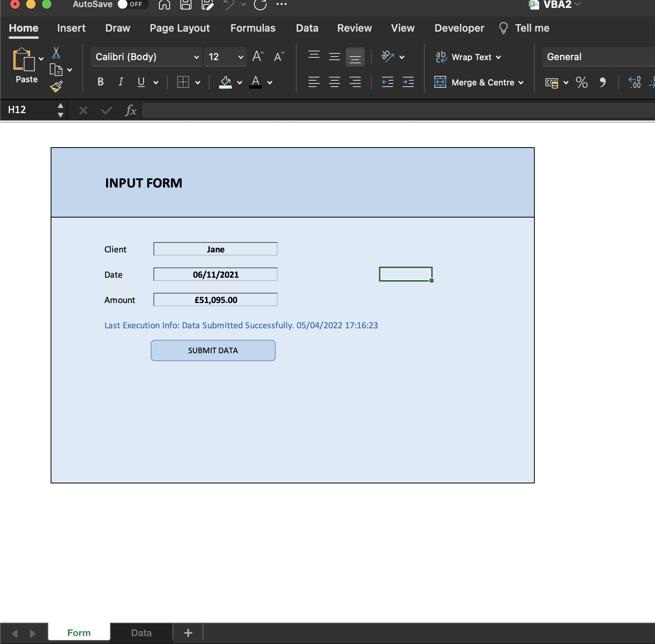This screenshot has width=655, height=644.
Task: Click the Increase Indent icon
Action: (x=408, y=82)
